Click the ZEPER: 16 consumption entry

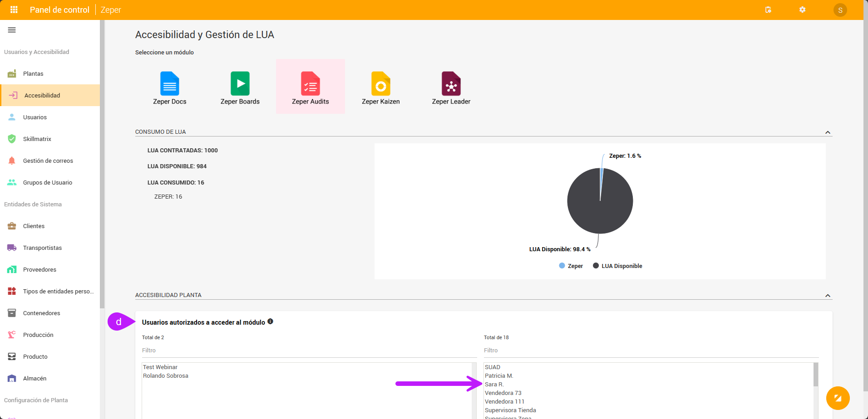(168, 197)
